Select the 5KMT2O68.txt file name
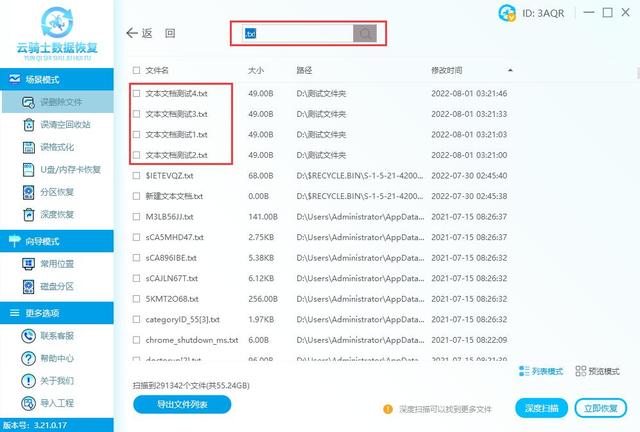The width and height of the screenshot is (640, 432). (172, 299)
